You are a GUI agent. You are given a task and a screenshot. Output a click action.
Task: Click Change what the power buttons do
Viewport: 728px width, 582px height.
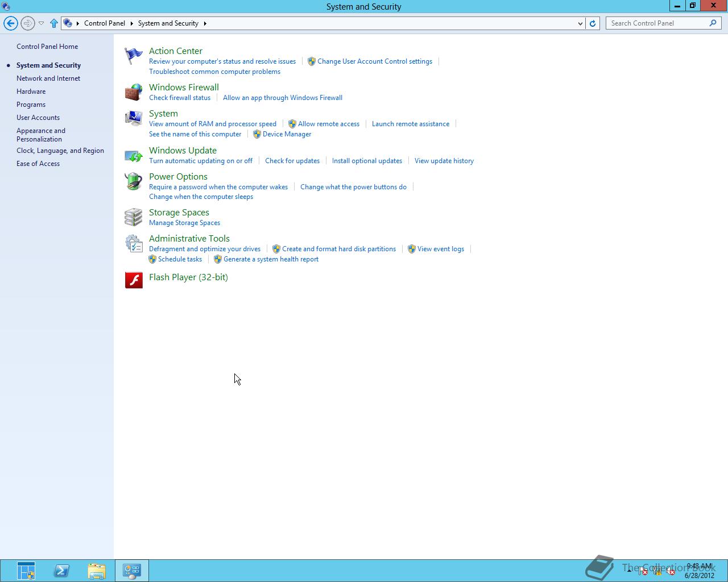pyautogui.click(x=353, y=187)
